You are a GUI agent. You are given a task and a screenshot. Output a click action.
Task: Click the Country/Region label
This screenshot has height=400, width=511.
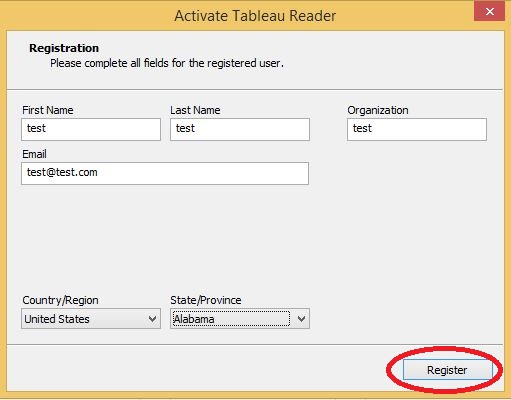60,300
